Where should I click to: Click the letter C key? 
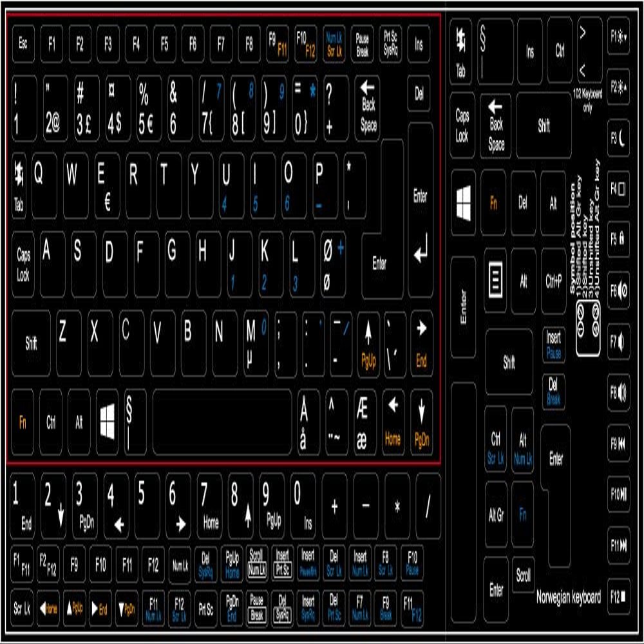[132, 343]
